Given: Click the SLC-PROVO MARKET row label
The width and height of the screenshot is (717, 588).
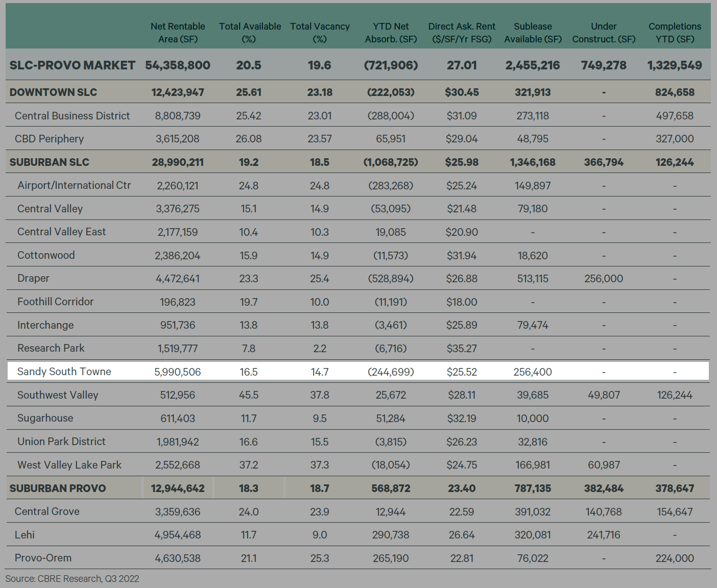Looking at the screenshot, I should 73,65.
